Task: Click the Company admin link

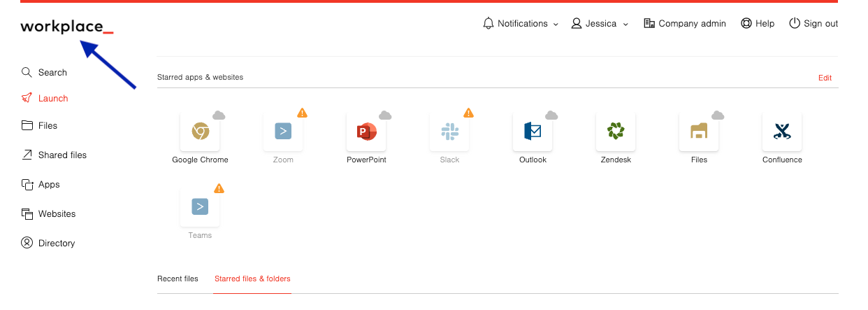Action: pos(692,23)
